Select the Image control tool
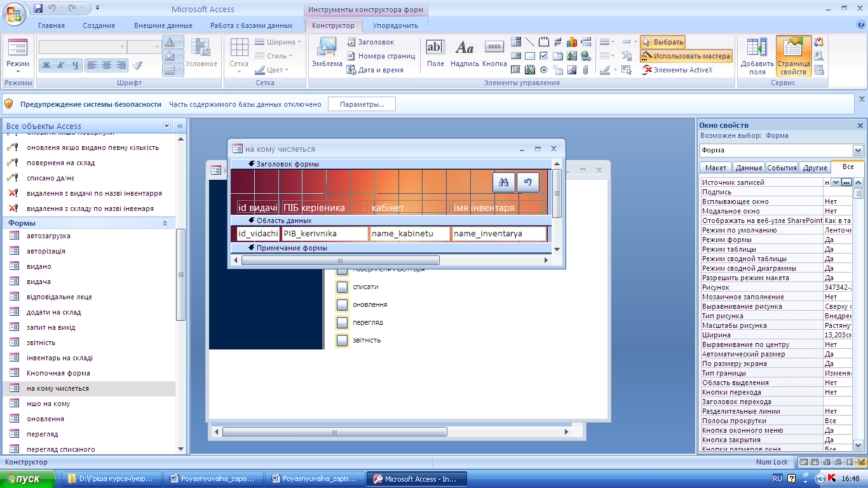 [x=572, y=70]
